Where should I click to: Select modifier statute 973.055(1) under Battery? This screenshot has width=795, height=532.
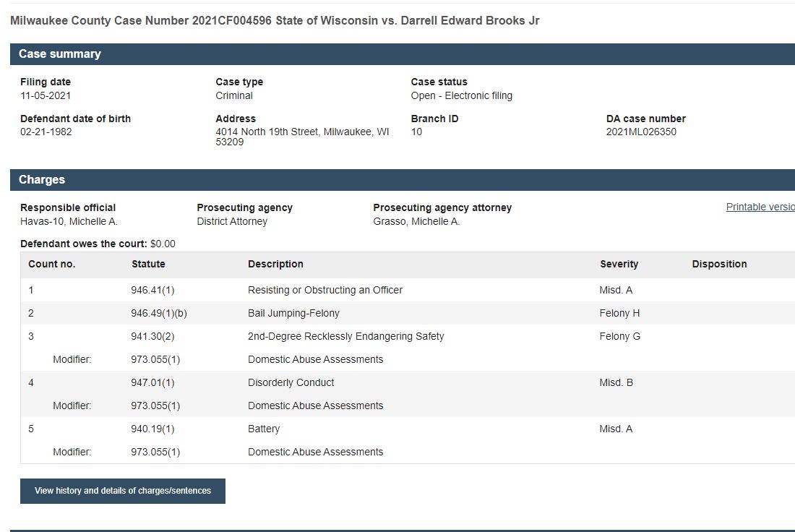(x=155, y=452)
